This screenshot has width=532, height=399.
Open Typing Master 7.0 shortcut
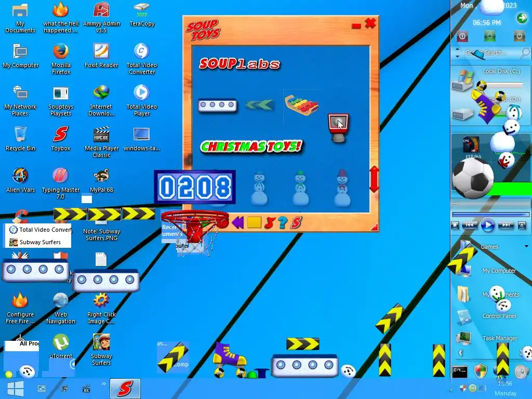tap(61, 183)
